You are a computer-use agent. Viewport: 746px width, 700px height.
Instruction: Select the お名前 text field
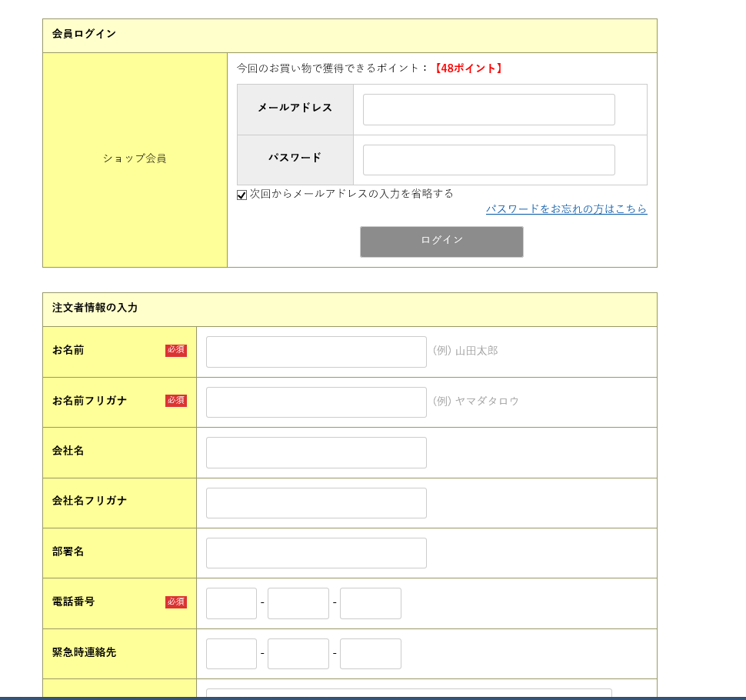pyautogui.click(x=315, y=352)
